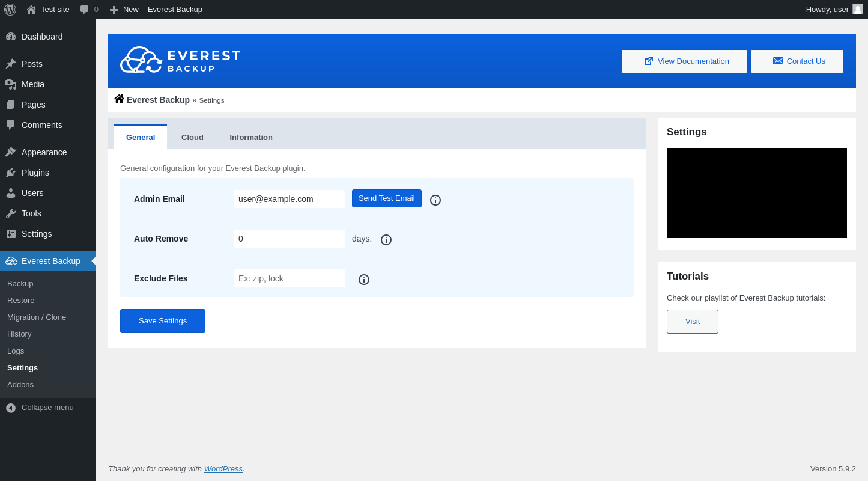Open the comments bubble in the admin bar
Viewport: 868px width, 481px height.
[85, 10]
